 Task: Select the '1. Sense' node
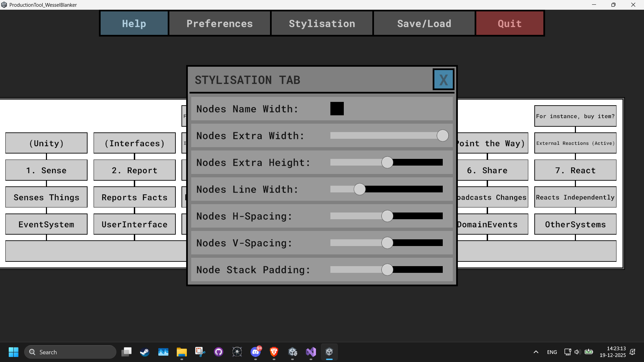pyautogui.click(x=46, y=170)
